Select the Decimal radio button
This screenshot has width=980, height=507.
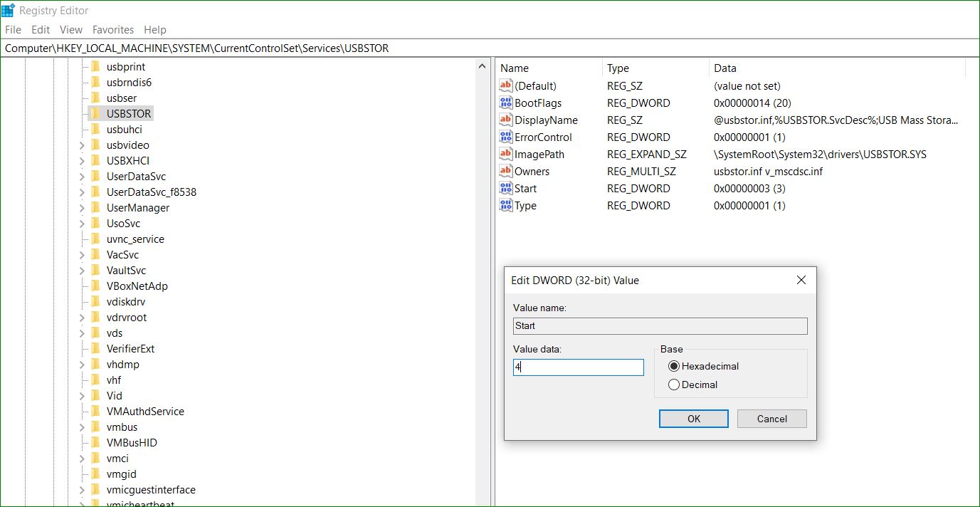click(674, 383)
